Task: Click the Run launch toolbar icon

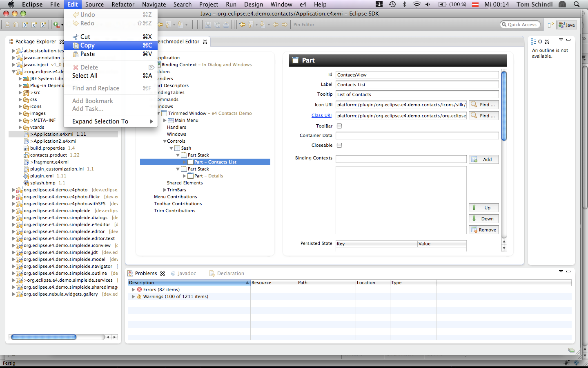Action: (x=56, y=25)
